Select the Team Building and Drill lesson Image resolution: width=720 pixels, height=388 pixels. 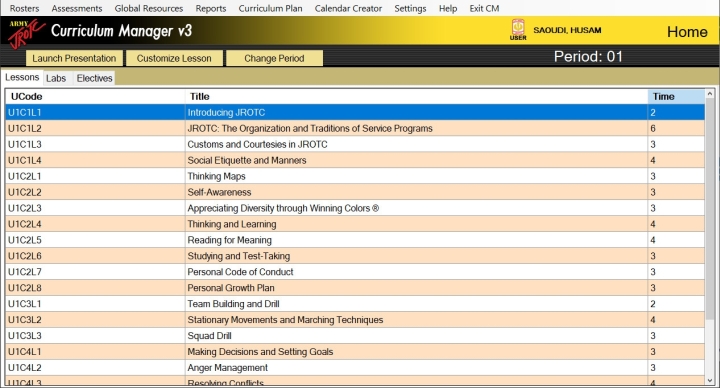tap(355, 304)
